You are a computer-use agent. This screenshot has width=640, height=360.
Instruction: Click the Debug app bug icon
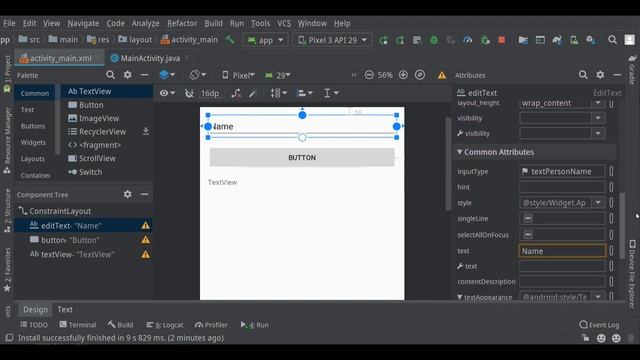coord(434,40)
